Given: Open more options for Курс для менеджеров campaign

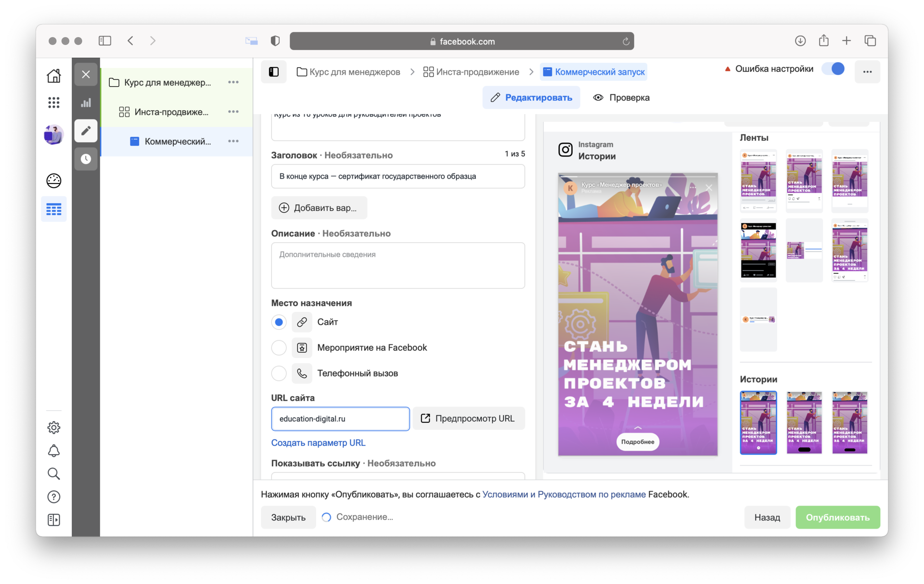Looking at the screenshot, I should 233,82.
